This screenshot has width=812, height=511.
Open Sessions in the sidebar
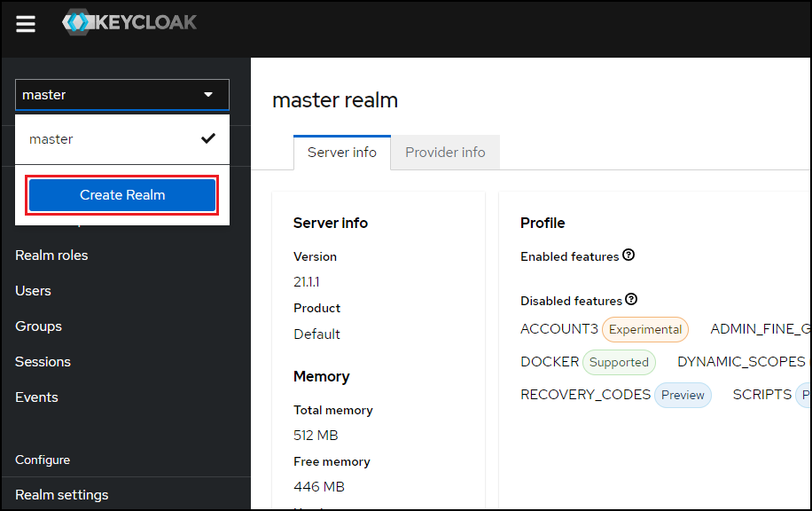coord(43,362)
